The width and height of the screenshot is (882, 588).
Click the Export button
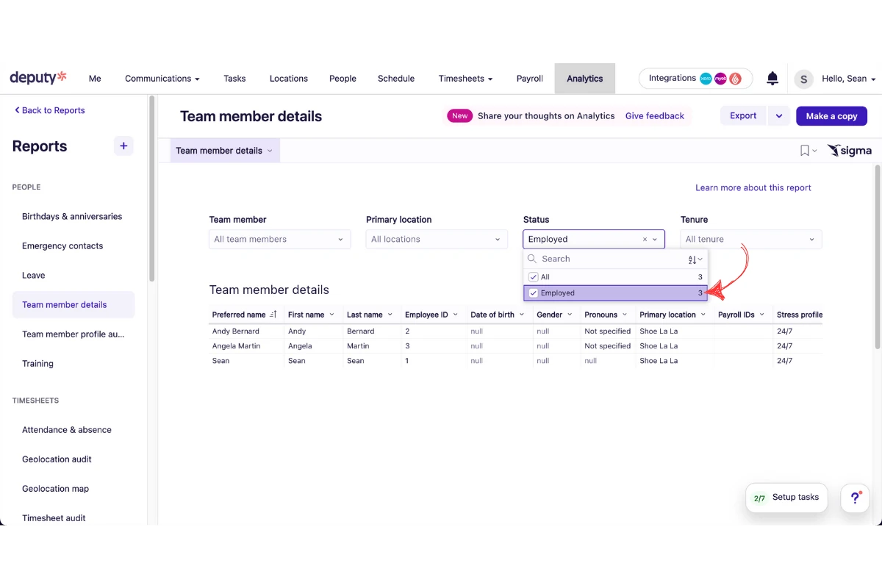coord(743,116)
